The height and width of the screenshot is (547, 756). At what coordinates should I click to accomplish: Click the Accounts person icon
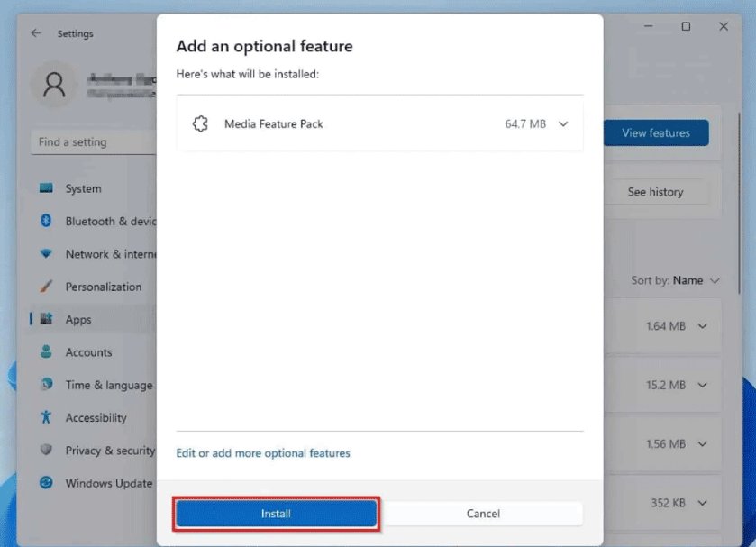[46, 352]
